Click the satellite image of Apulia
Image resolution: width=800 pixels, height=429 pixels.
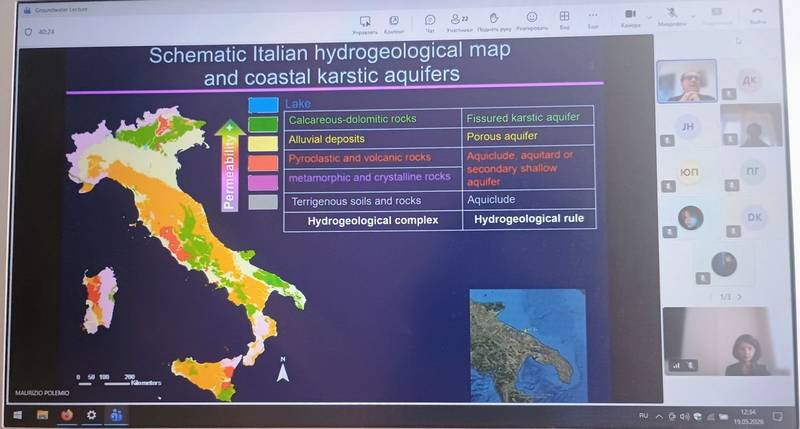[528, 345]
